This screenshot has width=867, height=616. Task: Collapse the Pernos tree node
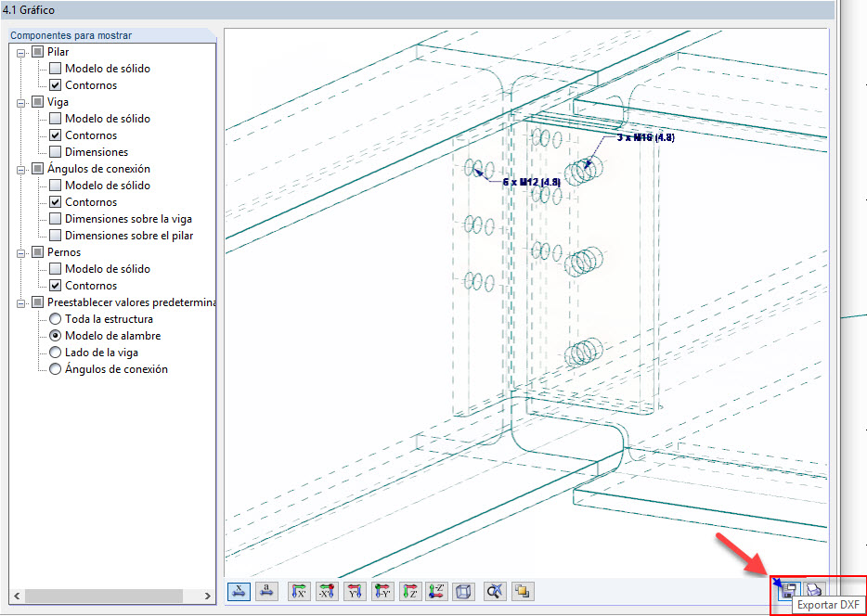[x=21, y=253]
